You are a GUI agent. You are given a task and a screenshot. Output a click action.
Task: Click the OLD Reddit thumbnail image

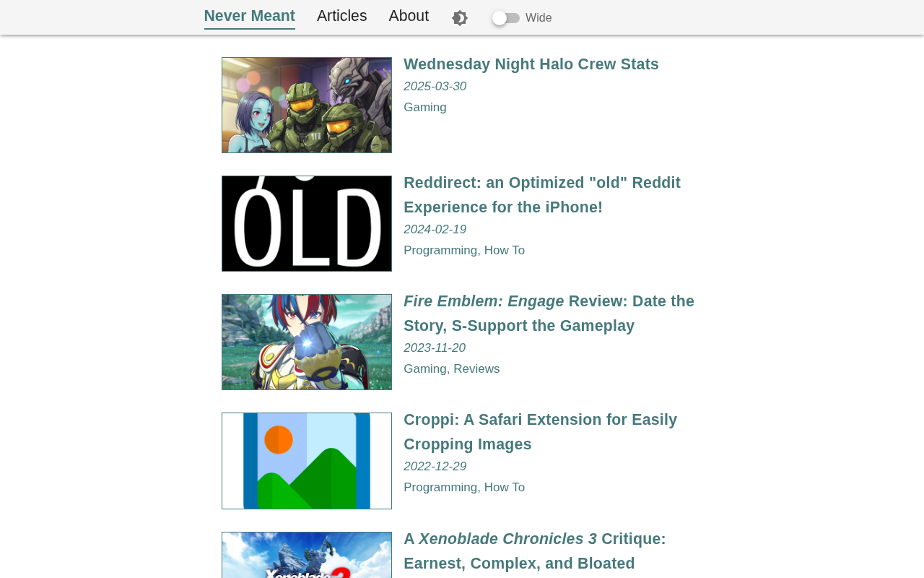coord(307,223)
